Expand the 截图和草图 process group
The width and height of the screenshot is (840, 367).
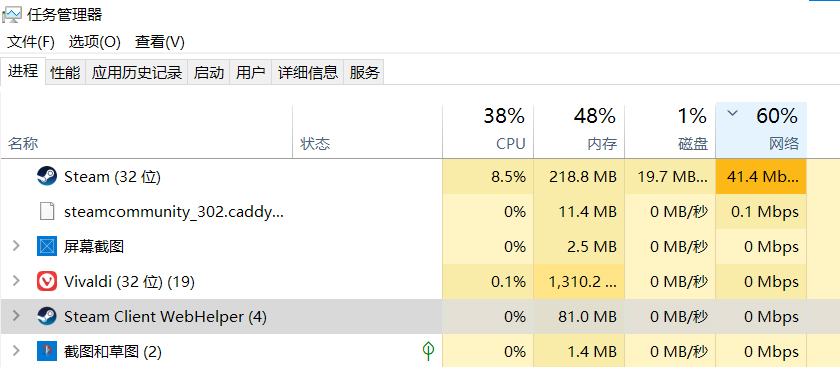tap(16, 351)
